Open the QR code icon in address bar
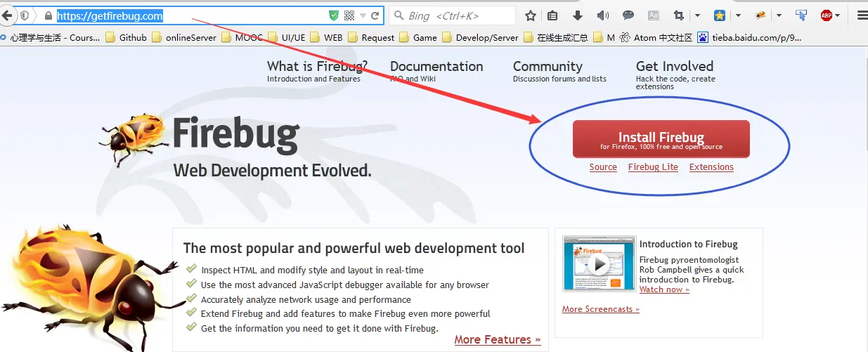868x352 pixels. [349, 15]
